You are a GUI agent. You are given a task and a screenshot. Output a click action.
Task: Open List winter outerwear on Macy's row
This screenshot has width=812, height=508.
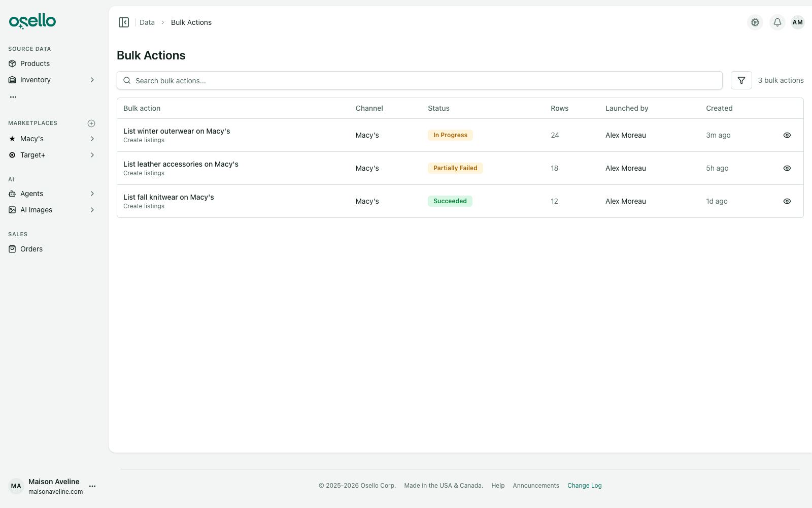pos(460,135)
